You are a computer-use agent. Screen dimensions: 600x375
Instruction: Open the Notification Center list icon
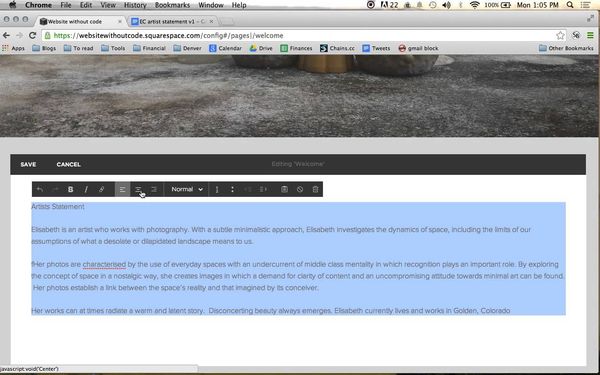click(585, 5)
